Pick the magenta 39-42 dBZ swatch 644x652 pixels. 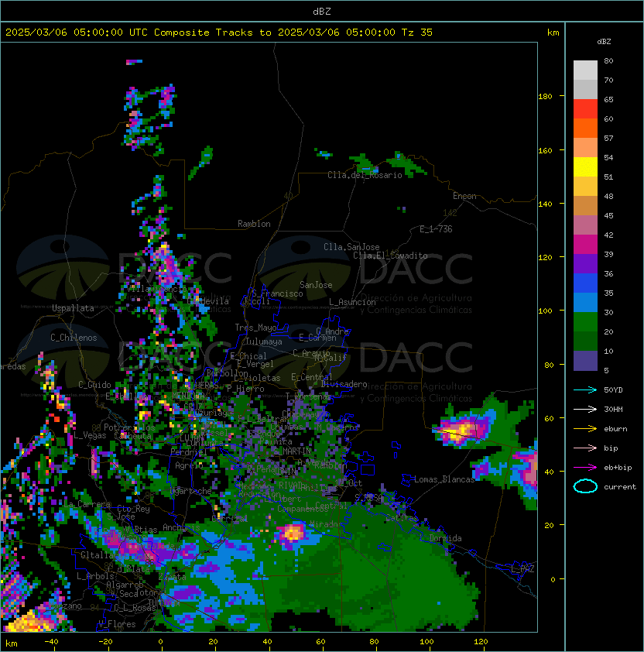[585, 245]
